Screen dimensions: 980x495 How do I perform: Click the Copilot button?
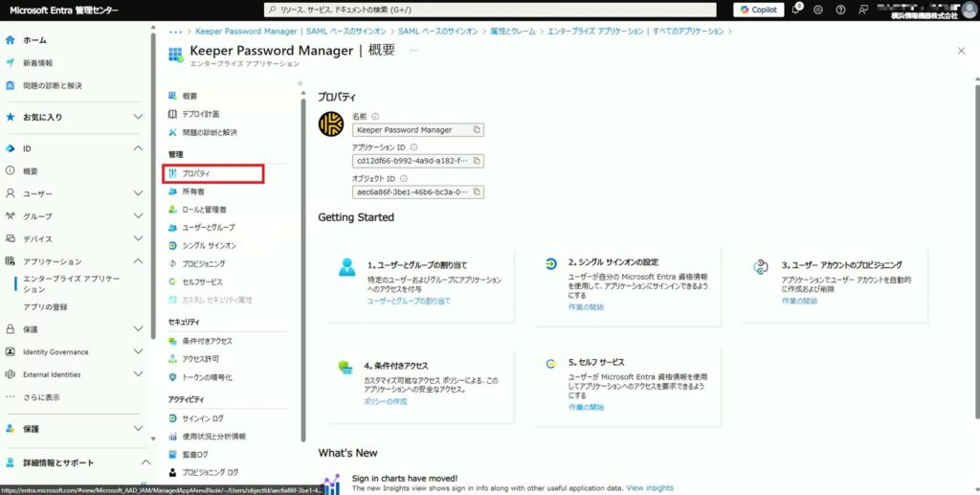[759, 10]
